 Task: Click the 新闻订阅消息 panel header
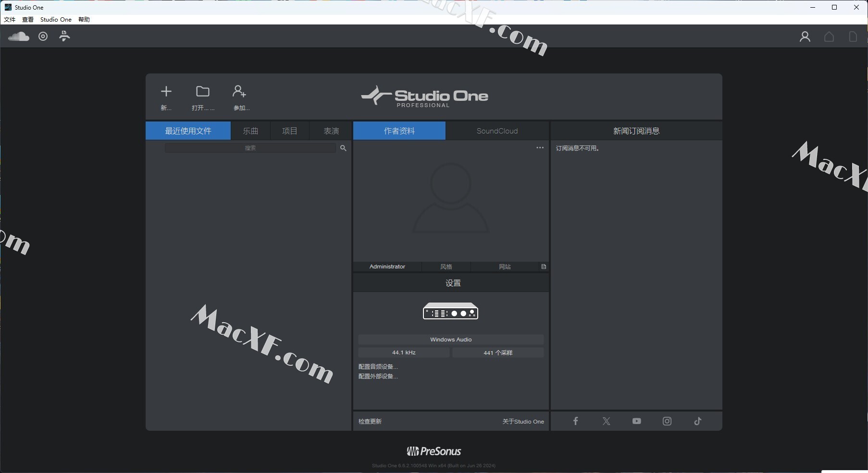pyautogui.click(x=636, y=131)
